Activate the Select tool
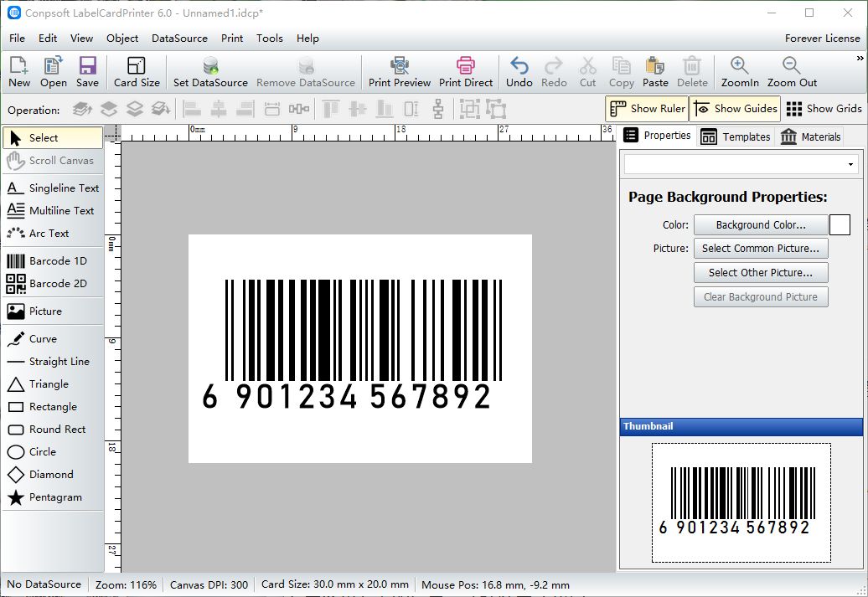The width and height of the screenshot is (868, 597). [x=53, y=138]
